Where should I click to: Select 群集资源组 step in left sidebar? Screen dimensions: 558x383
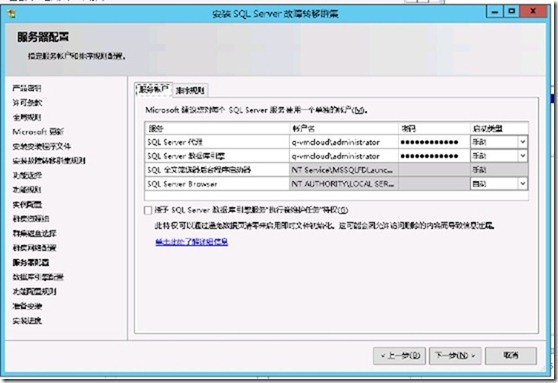click(31, 219)
